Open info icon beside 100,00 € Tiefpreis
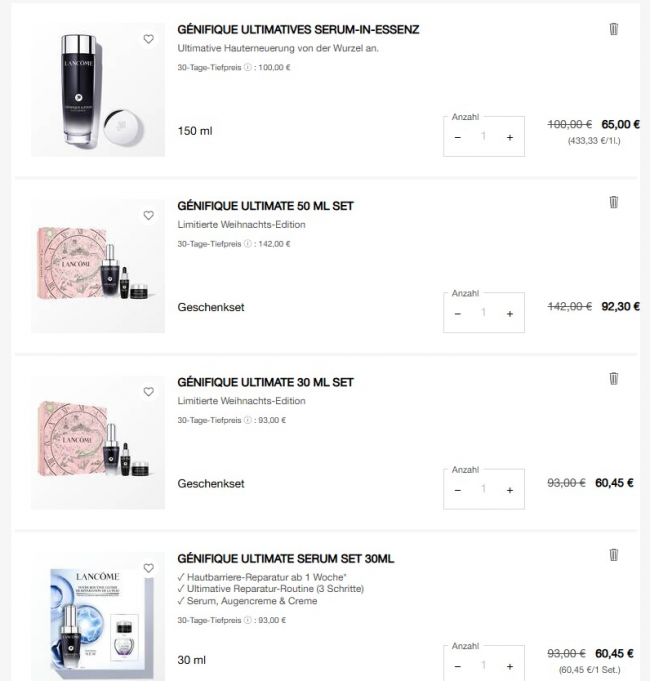 (x=247, y=67)
